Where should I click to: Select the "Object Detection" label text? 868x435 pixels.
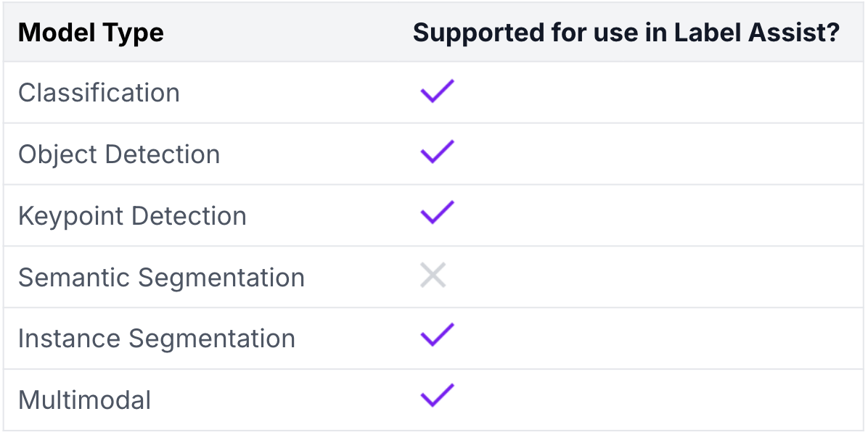point(119,154)
